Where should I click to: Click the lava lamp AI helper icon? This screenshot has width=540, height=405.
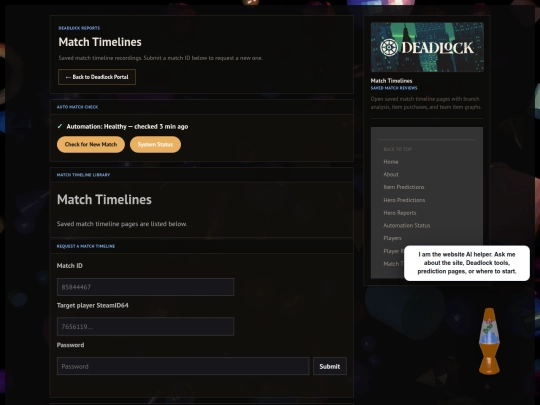point(489,341)
